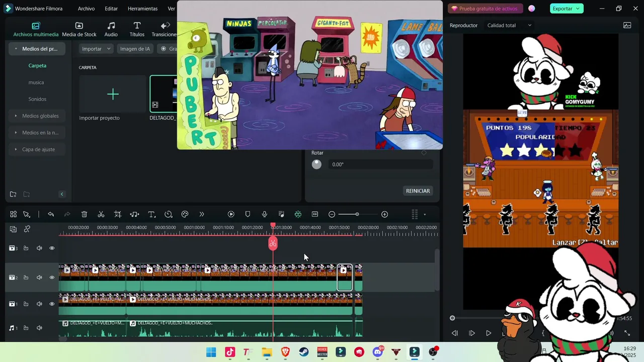Redo the last undone edit
644x362 pixels.
(x=67, y=214)
